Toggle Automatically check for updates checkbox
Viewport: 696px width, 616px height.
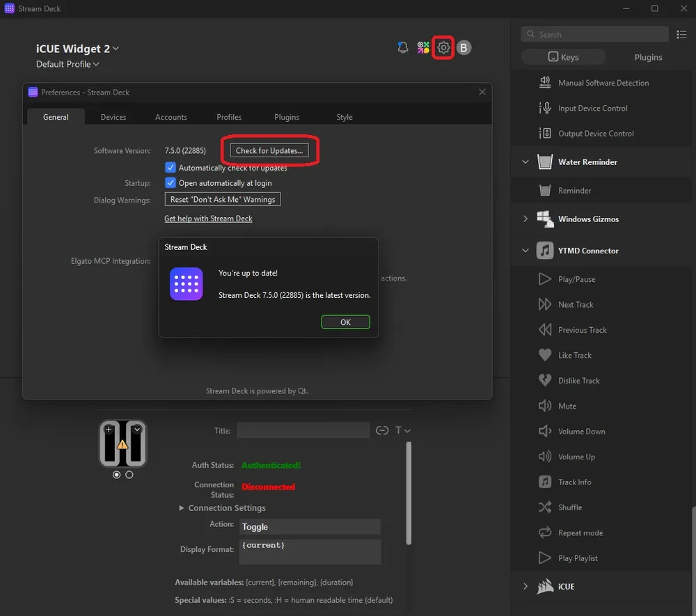coord(170,167)
